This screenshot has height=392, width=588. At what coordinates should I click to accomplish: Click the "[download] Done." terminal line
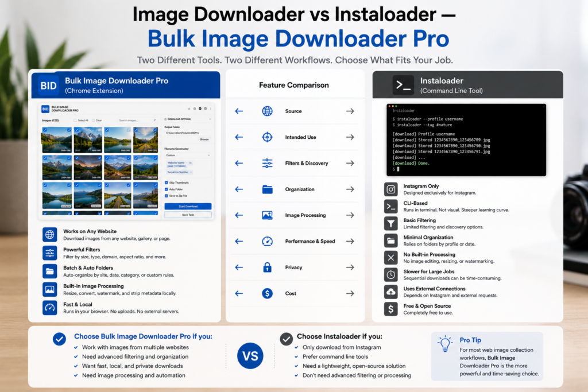coord(411,164)
